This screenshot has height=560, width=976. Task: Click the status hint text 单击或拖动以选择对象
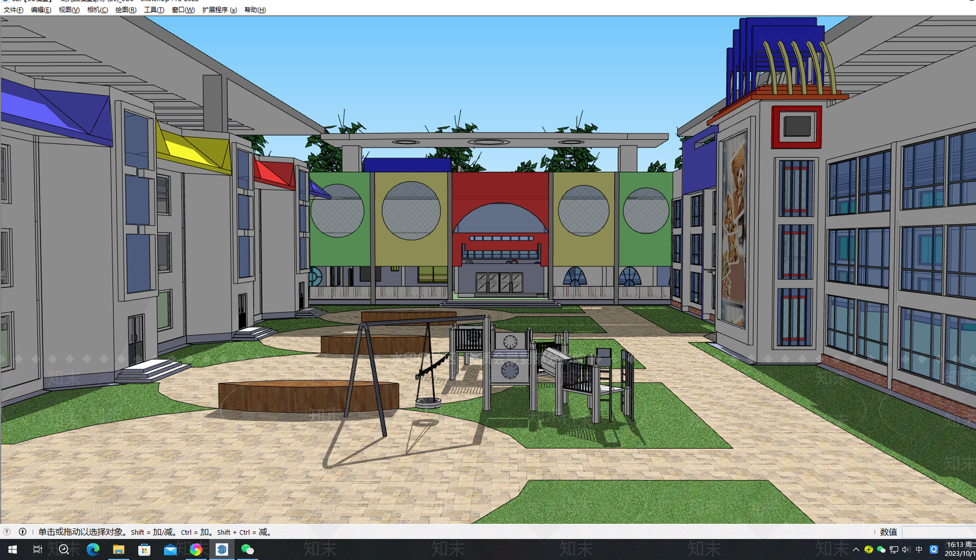point(81,532)
